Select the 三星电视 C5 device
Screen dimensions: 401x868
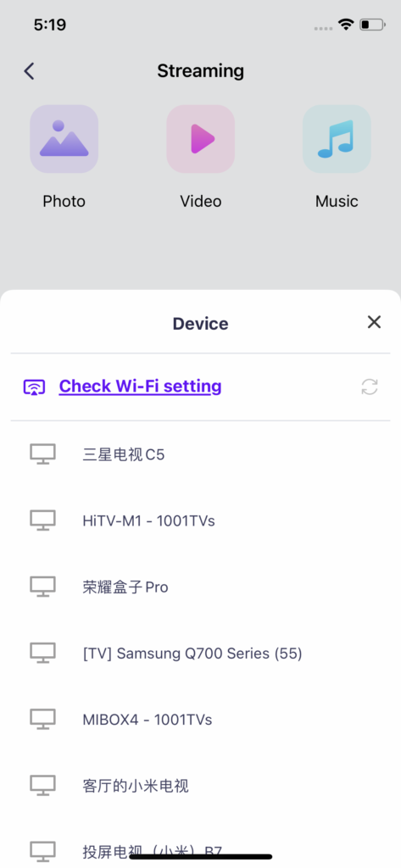coord(200,454)
